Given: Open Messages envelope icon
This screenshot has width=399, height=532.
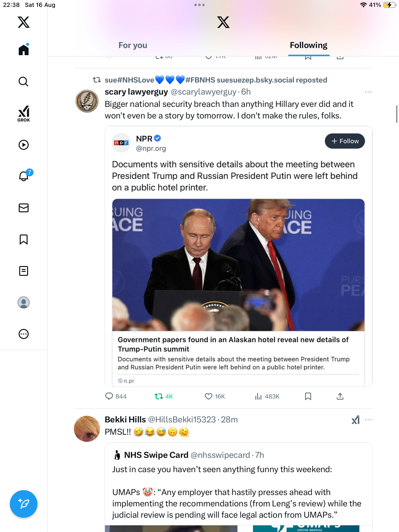Looking at the screenshot, I should tap(24, 208).
